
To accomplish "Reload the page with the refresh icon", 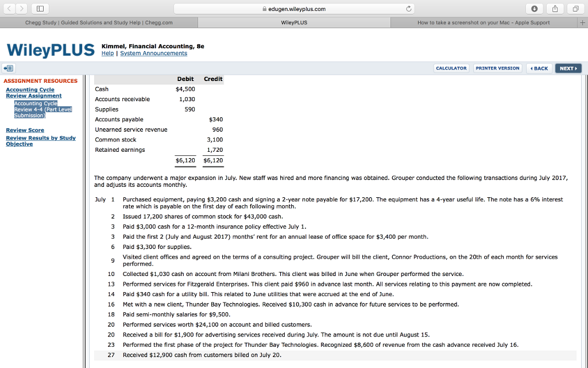I will (409, 9).
